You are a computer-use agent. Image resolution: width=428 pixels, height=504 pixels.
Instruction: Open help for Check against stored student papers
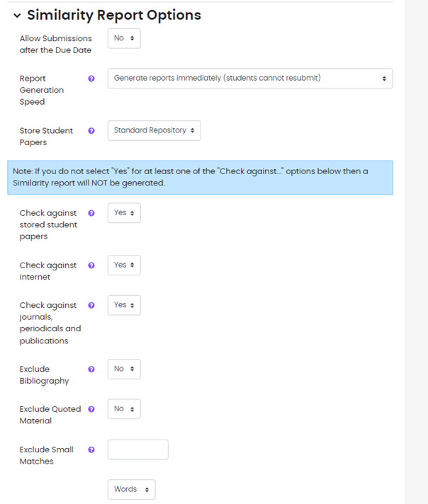pyautogui.click(x=91, y=213)
